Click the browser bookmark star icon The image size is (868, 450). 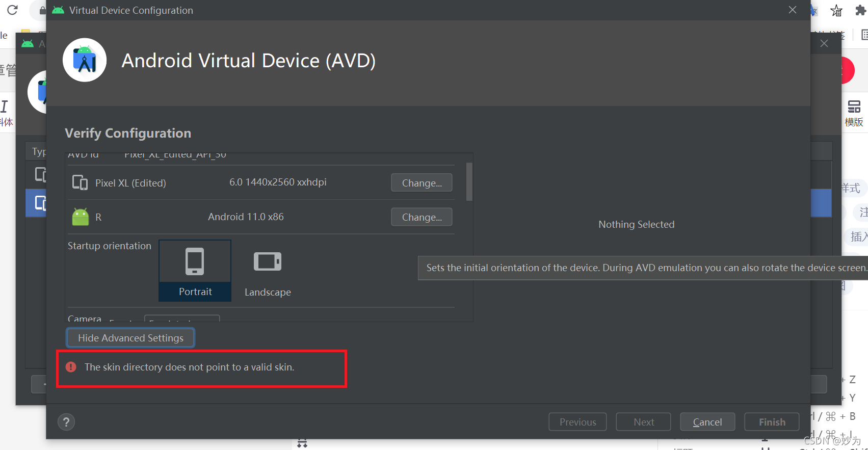coord(836,11)
